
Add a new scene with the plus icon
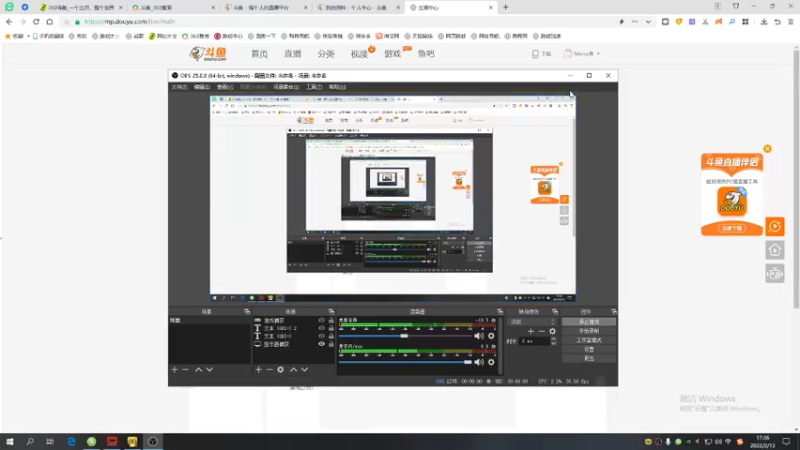[174, 369]
